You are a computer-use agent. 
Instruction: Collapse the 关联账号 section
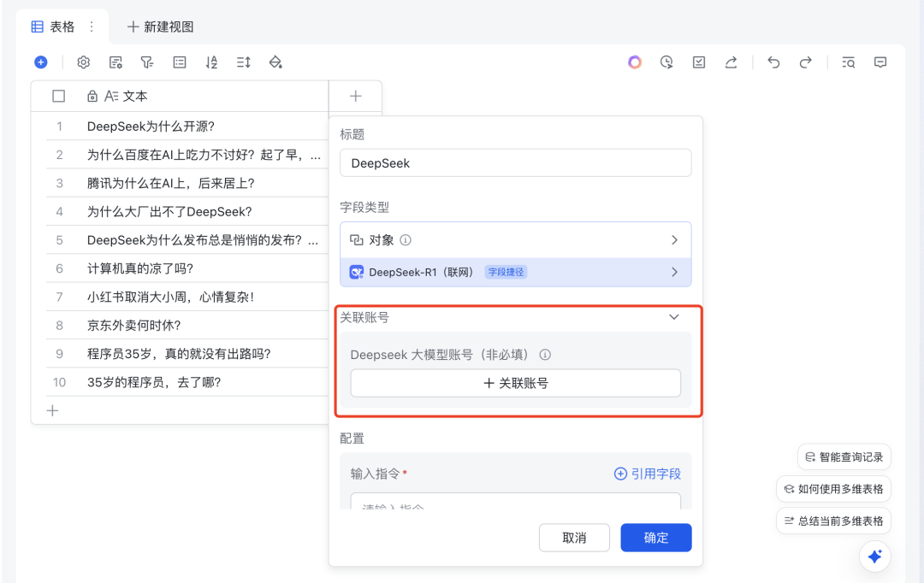coord(674,317)
